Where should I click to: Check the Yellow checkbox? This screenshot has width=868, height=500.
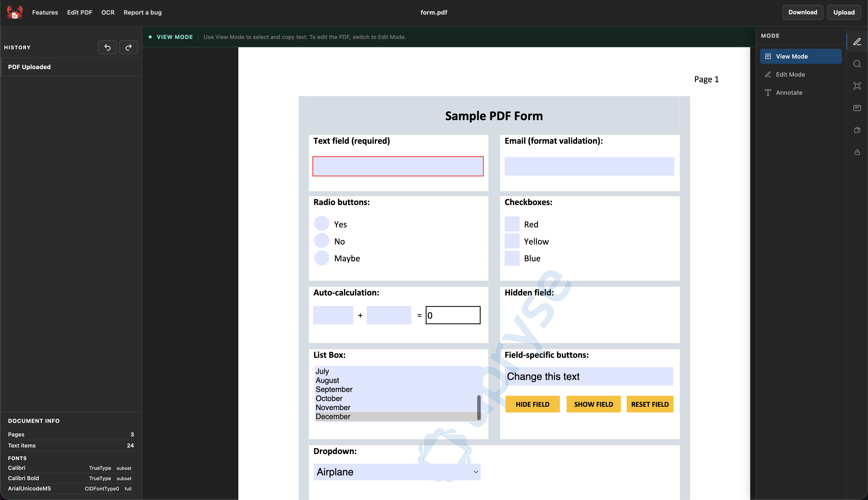click(x=512, y=241)
